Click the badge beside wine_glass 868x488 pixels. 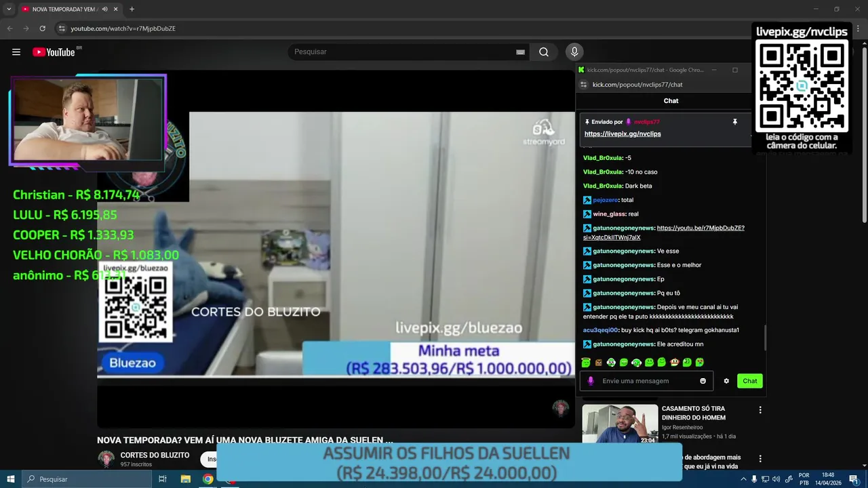click(587, 214)
